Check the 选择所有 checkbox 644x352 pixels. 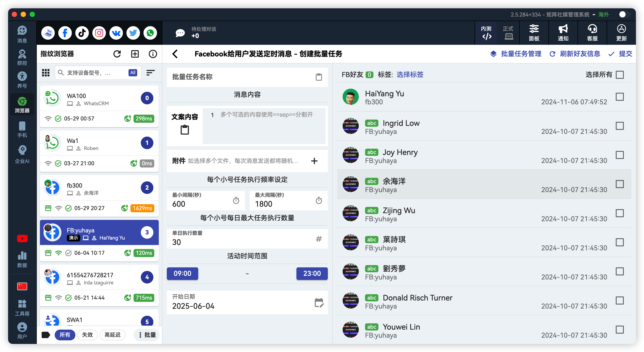pyautogui.click(x=620, y=75)
